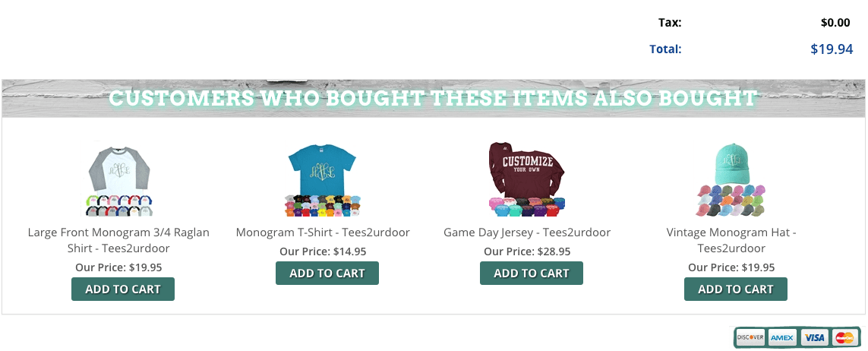Open the Vintage Monogram Hat - Tees2urdoor link
Screen dimensions: 868x351
pos(731,240)
